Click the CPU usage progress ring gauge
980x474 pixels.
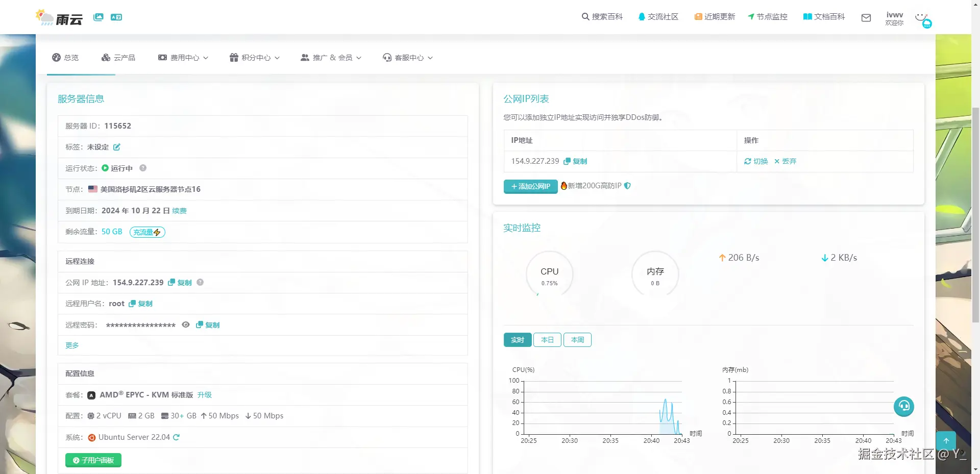pyautogui.click(x=550, y=274)
